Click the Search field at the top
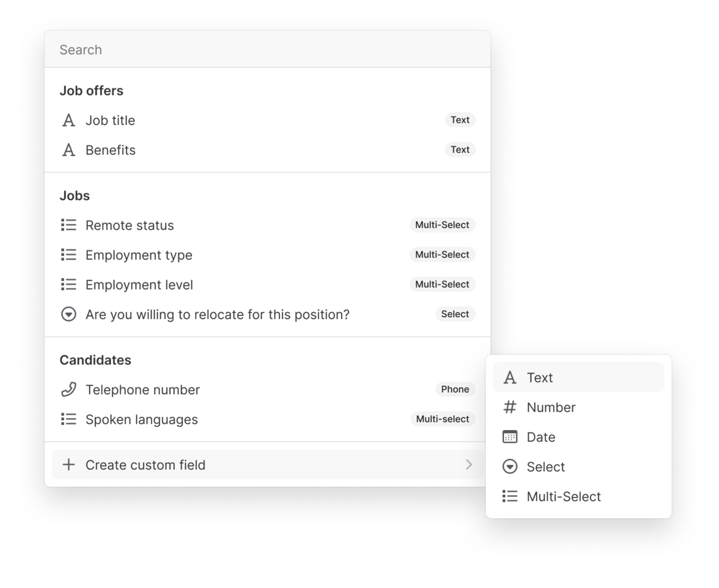The height and width of the screenshot is (588, 719). pos(266,50)
